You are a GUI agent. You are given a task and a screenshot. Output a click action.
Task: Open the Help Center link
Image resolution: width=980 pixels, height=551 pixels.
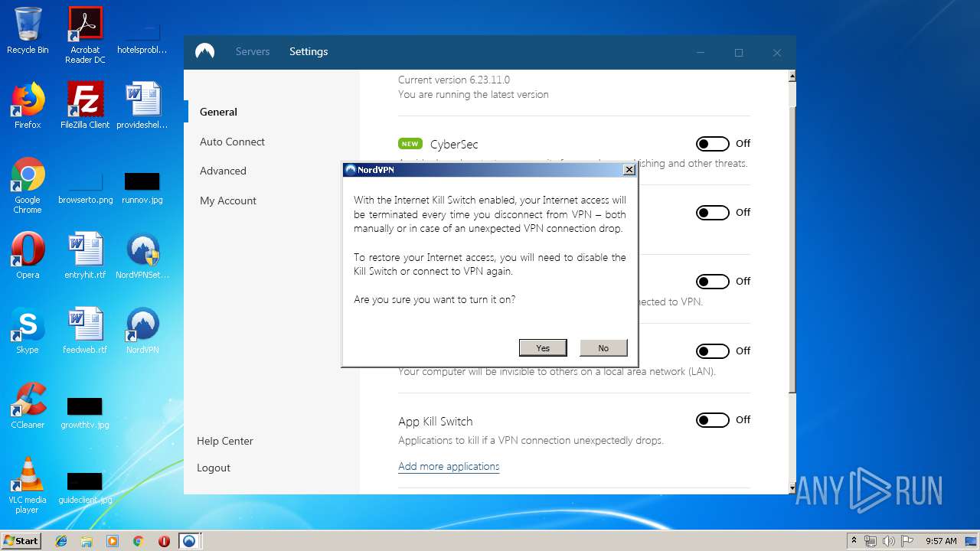[x=225, y=441]
